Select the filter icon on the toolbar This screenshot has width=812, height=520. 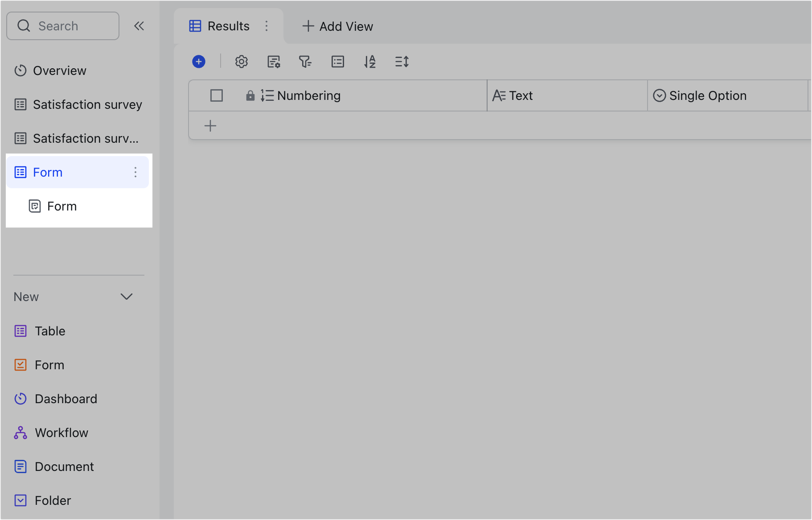point(305,62)
